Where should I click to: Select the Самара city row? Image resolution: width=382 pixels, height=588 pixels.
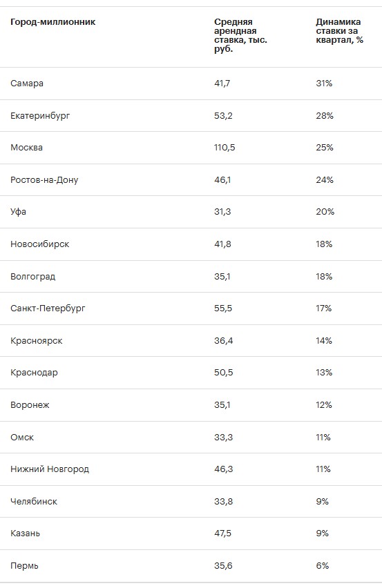tap(191, 84)
